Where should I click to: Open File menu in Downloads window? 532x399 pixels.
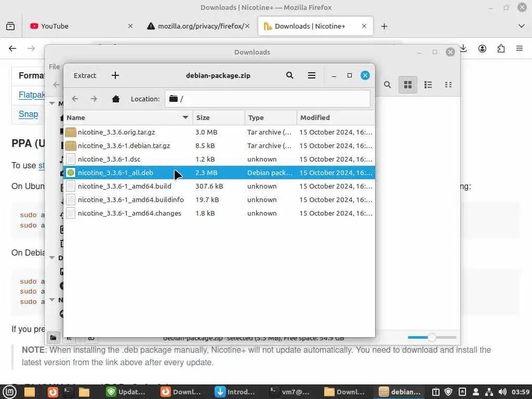tap(54, 66)
